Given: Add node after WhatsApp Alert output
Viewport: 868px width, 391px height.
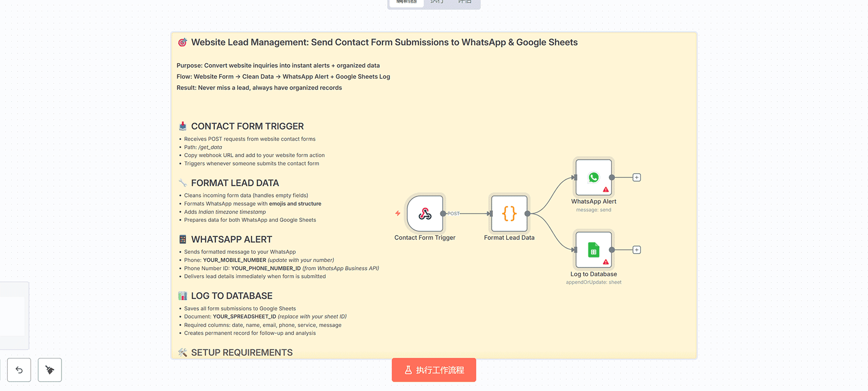Looking at the screenshot, I should pos(637,177).
